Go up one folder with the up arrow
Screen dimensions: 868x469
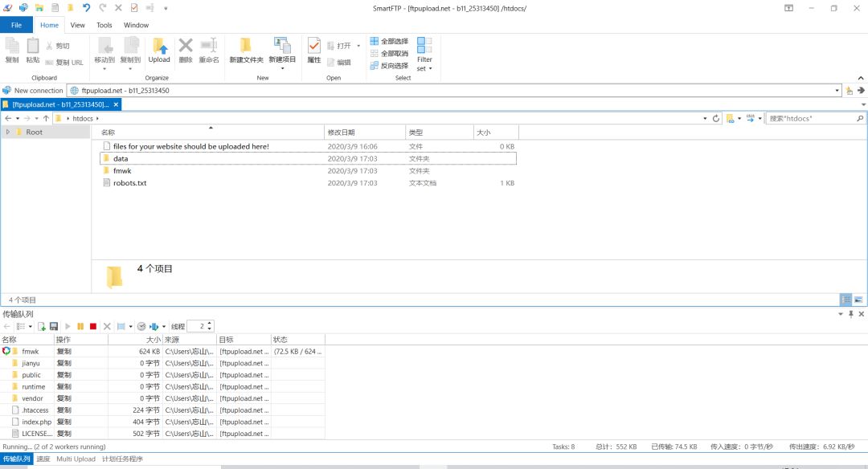point(46,118)
